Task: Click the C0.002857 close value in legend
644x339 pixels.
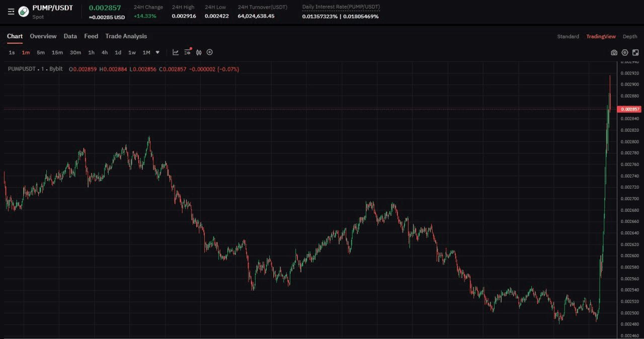Action: (x=173, y=69)
